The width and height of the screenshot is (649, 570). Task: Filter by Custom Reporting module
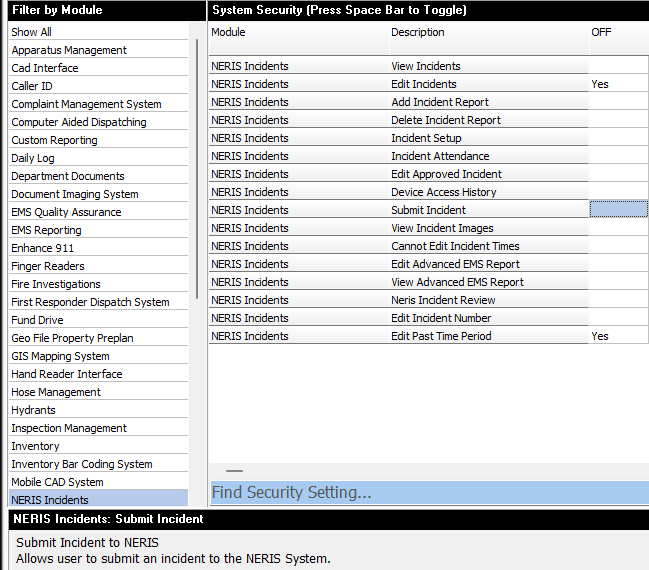tap(99, 140)
